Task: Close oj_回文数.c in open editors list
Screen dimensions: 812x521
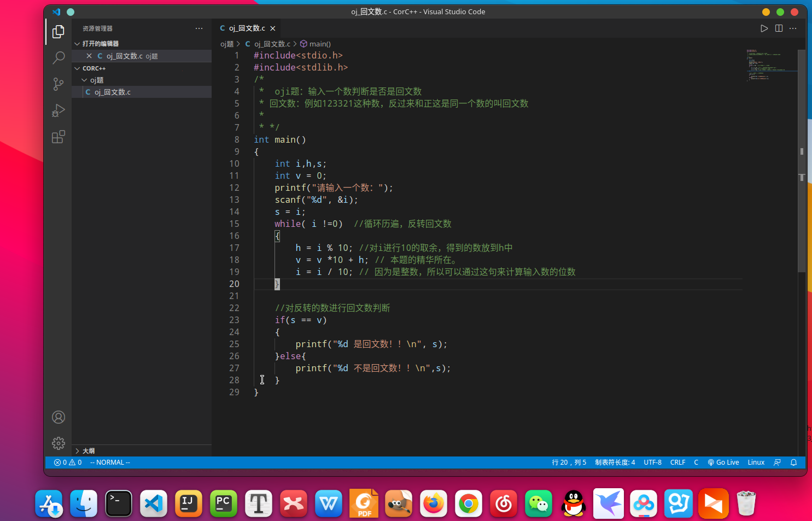Action: tap(89, 56)
